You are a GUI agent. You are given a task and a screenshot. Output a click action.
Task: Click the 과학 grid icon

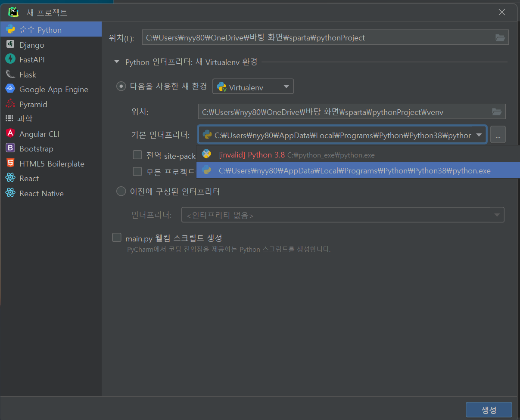tap(9, 118)
